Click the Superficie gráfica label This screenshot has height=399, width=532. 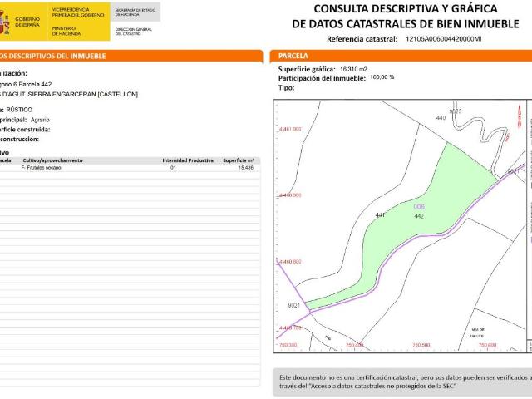click(x=307, y=69)
